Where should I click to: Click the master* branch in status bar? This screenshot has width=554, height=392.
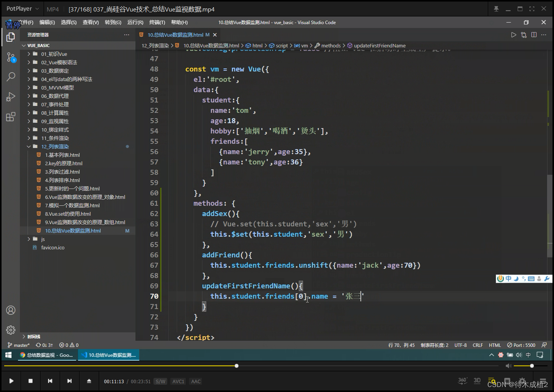click(19, 345)
